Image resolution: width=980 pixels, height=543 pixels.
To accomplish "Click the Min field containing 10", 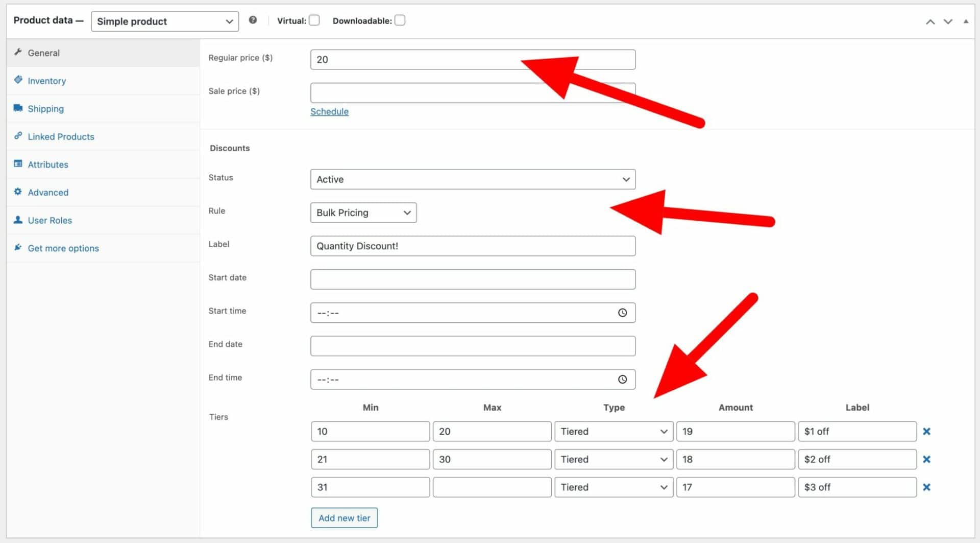I will click(370, 432).
